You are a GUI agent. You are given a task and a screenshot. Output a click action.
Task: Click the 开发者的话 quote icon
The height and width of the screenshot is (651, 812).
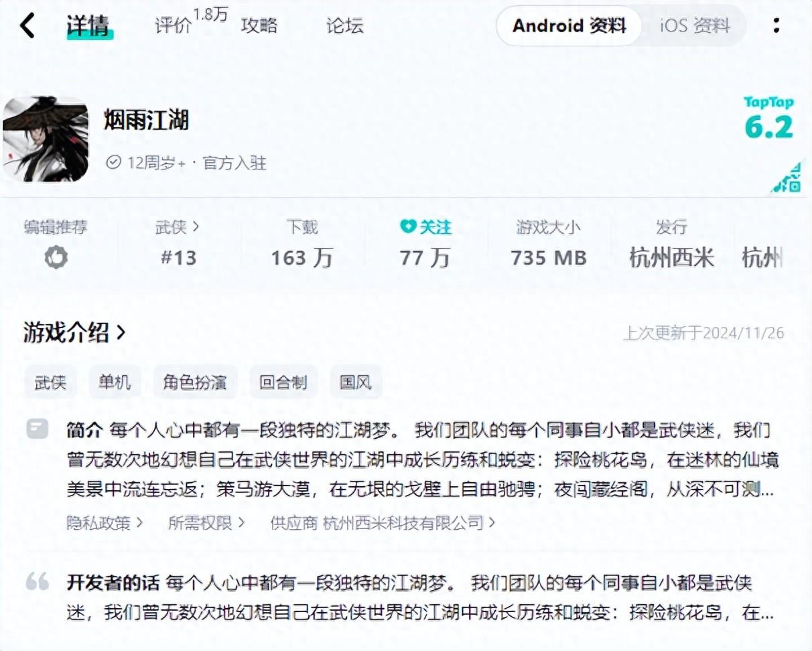[x=38, y=581]
